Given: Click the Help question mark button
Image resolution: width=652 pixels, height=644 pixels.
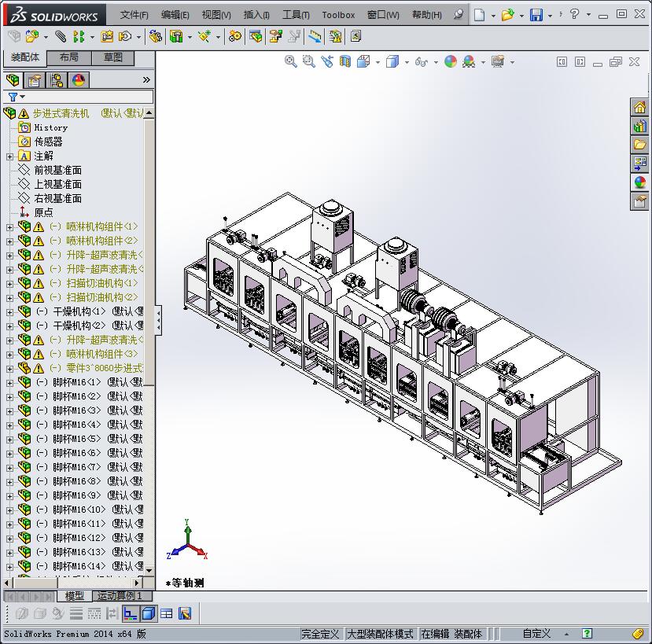Looking at the screenshot, I should (575, 14).
